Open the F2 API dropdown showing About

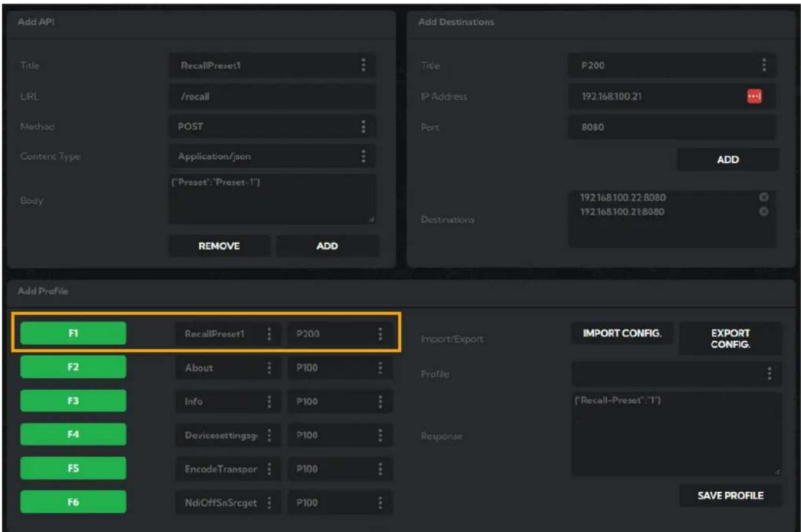pos(228,367)
